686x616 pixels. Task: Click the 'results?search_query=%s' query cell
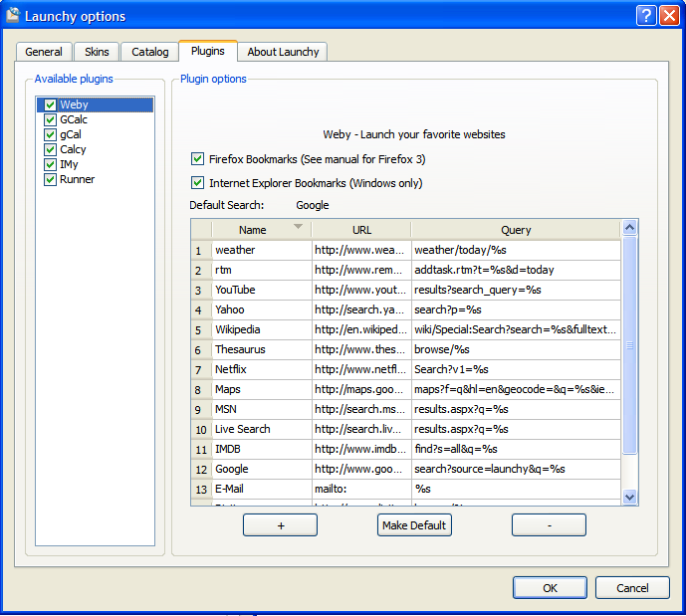pyautogui.click(x=516, y=290)
